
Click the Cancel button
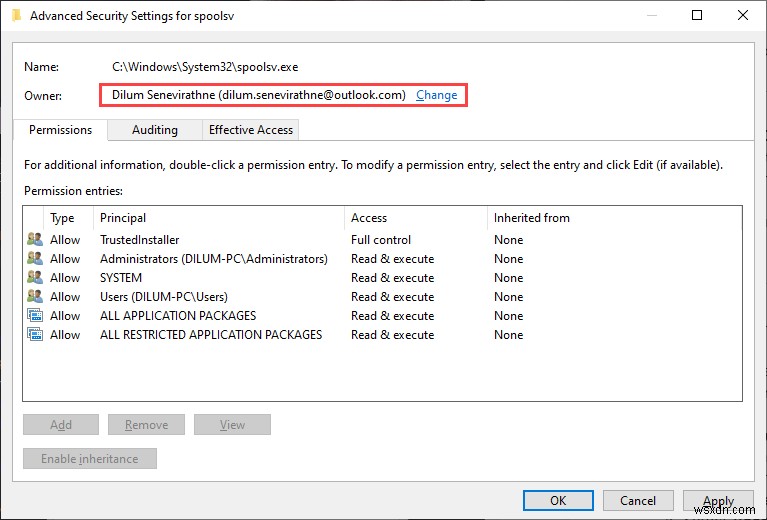tap(638, 500)
